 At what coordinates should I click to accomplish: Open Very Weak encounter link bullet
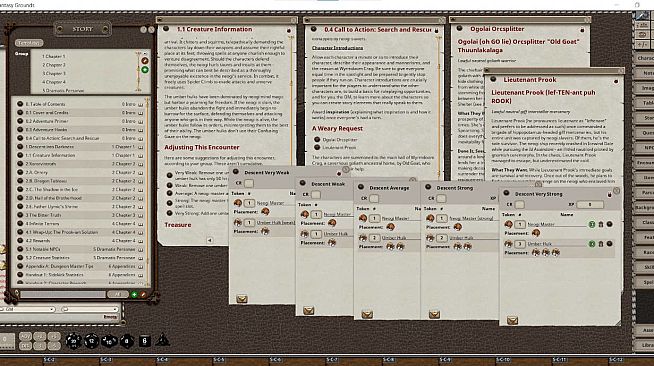point(169,175)
